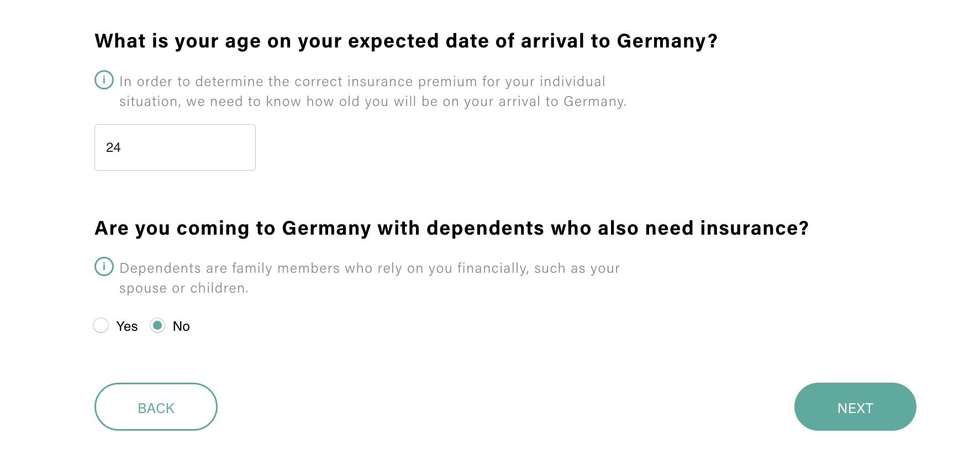
Task: Click the NEXT button to proceed
Action: (855, 407)
